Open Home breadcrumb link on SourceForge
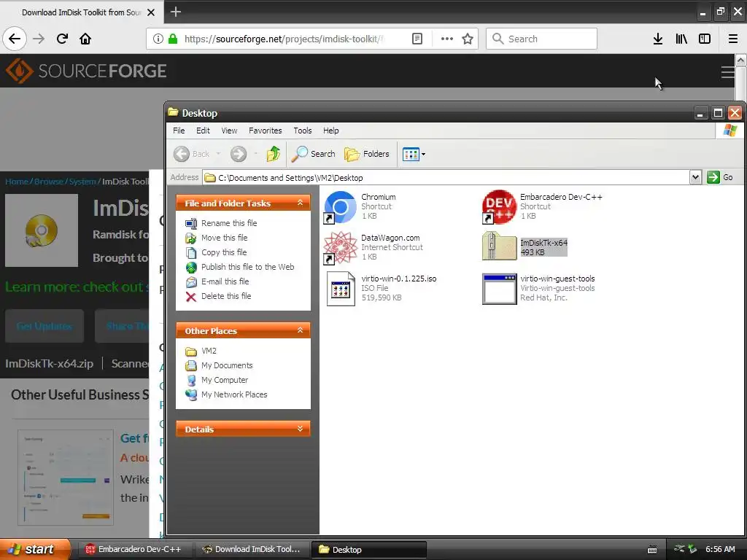747x560 pixels. (17, 182)
